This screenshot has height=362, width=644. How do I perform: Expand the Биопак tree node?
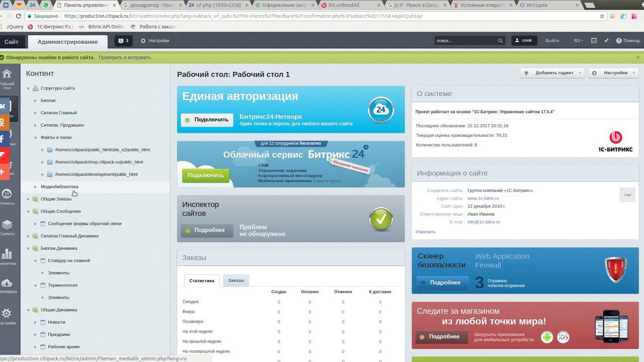(36, 101)
